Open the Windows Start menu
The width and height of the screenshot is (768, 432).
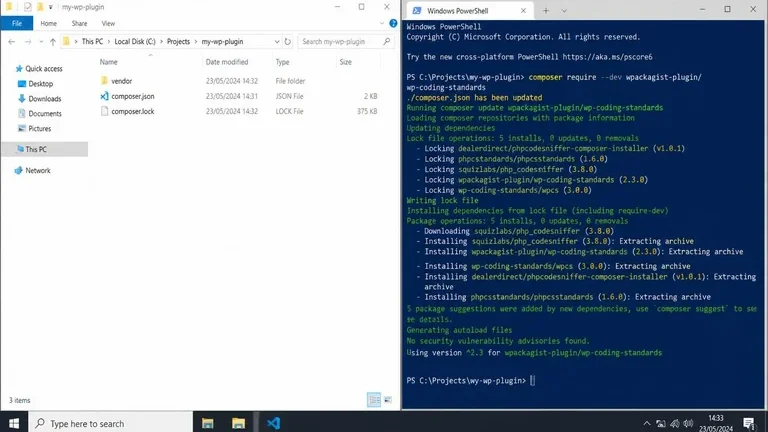click(x=14, y=423)
